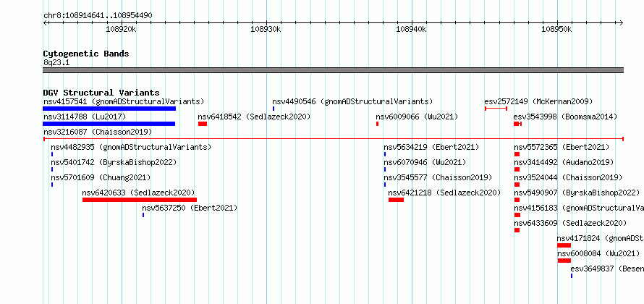This screenshot has height=304, width=644.
Task: Click the red bar under nsv6421218
Action: (x=396, y=200)
